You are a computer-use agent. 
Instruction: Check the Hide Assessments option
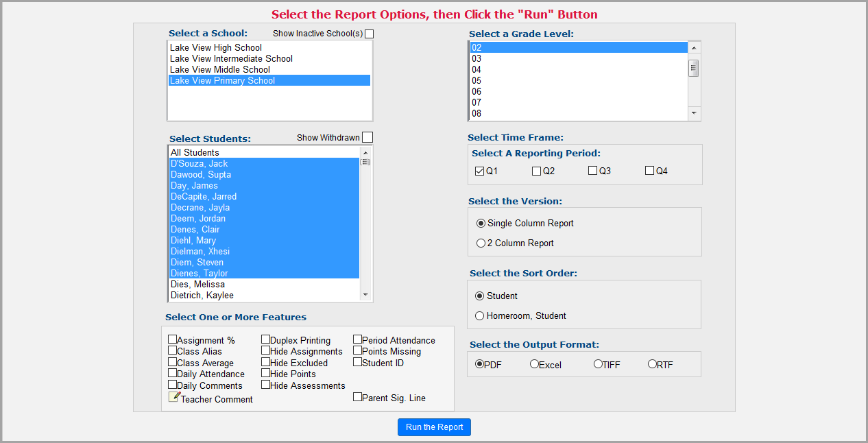[266, 384]
